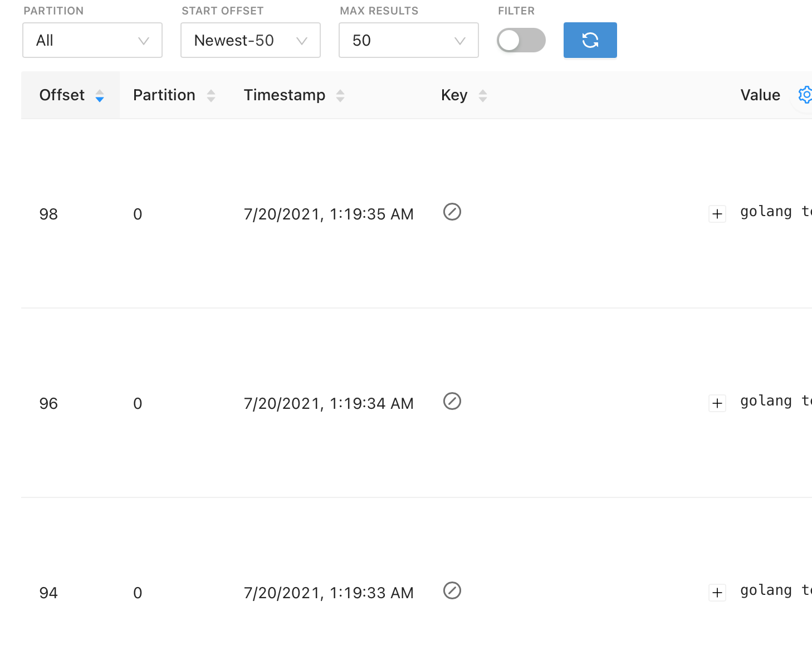Enable the message filter toggle

521,40
